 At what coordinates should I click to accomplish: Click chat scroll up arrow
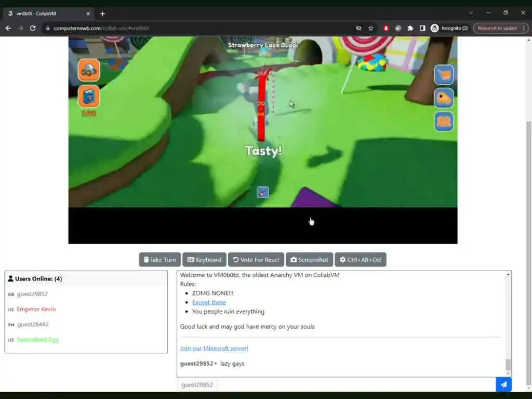click(508, 274)
